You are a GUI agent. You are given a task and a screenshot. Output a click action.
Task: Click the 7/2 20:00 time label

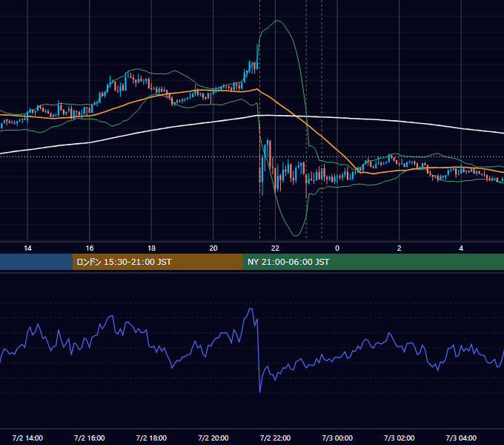[213, 438]
